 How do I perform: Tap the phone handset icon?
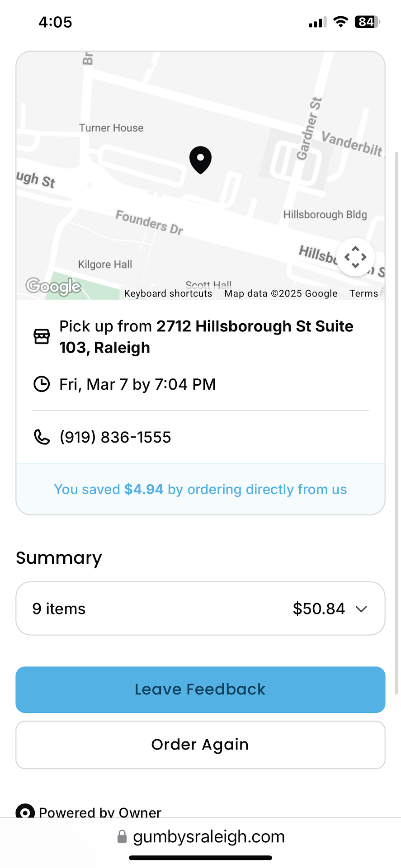(42, 437)
